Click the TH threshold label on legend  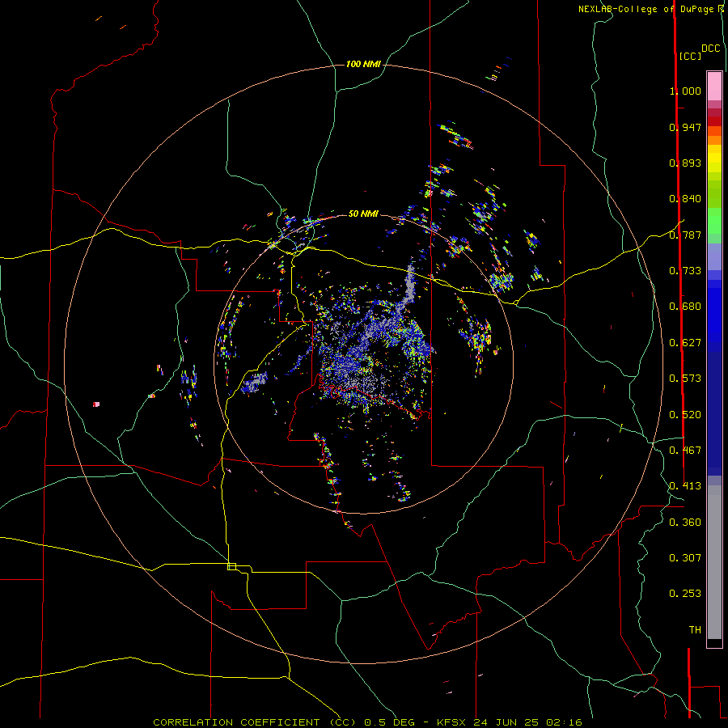pyautogui.click(x=695, y=630)
